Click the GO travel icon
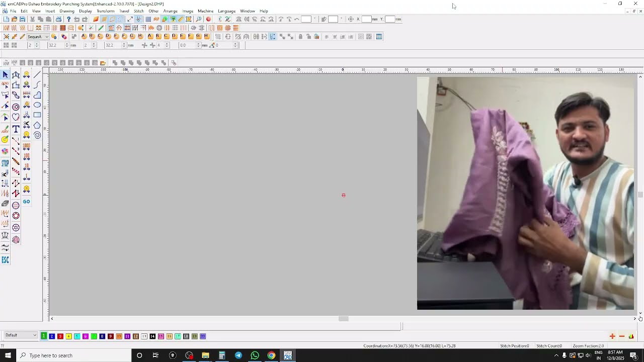The image size is (644, 362). 26,202
